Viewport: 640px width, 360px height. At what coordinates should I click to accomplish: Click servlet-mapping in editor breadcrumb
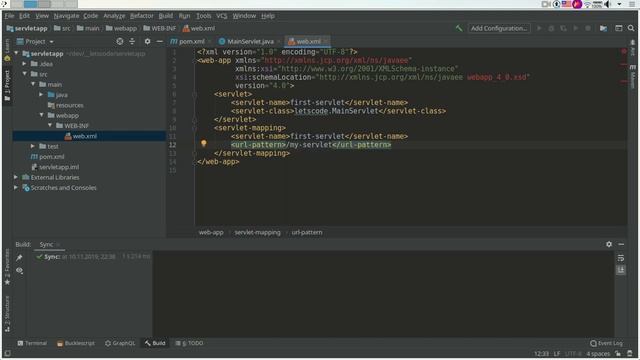coord(257,232)
